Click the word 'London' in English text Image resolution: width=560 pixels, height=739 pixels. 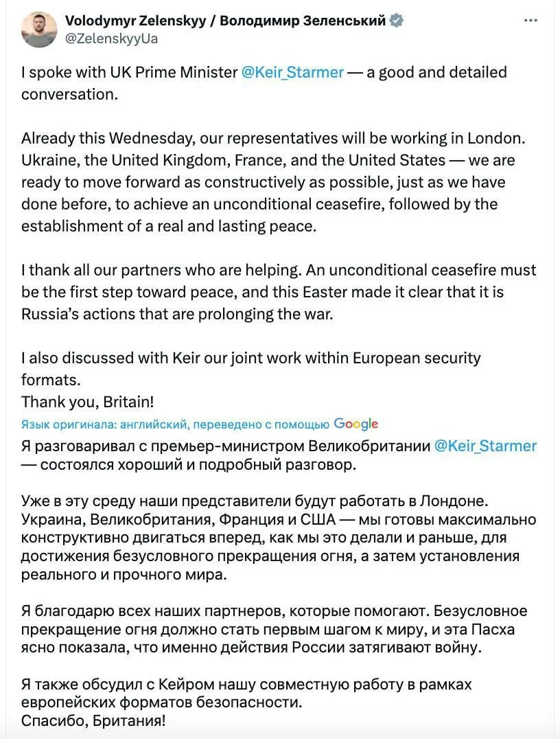496,138
